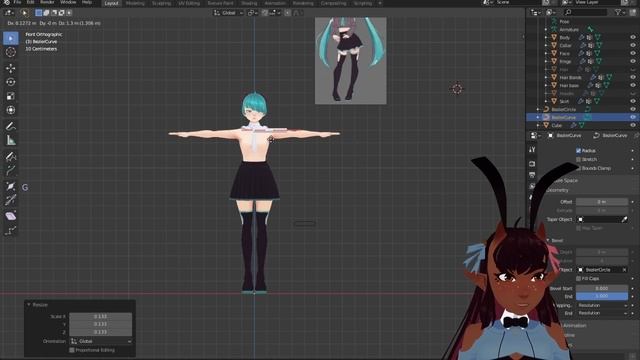The height and width of the screenshot is (360, 640).
Task: Toggle the Radius checkbox
Action: pyautogui.click(x=578, y=151)
